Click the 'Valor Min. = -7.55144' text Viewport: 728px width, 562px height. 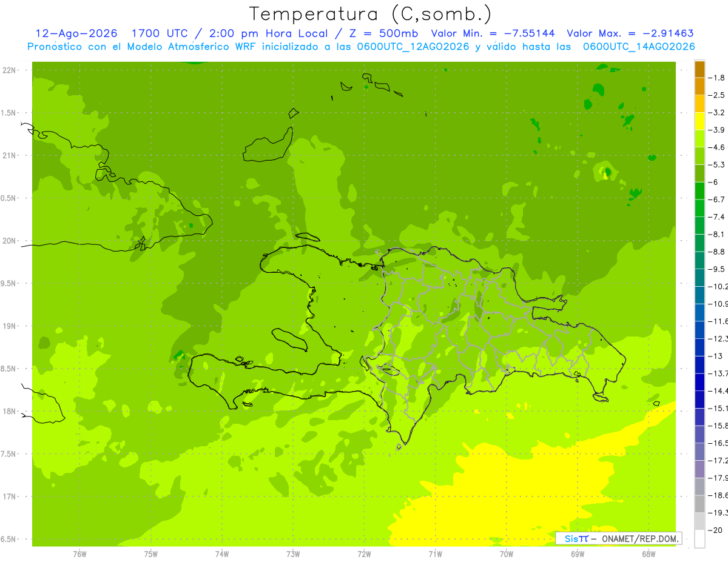click(x=493, y=33)
